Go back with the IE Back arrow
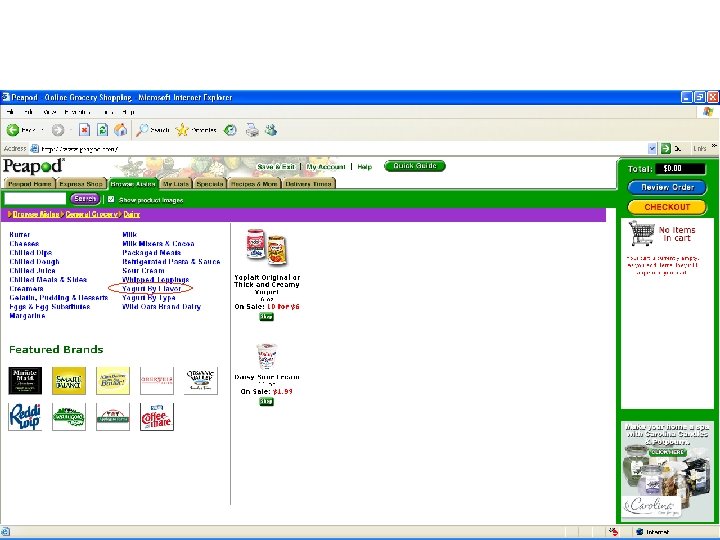Image resolution: width=720 pixels, height=540 pixels. click(13, 130)
